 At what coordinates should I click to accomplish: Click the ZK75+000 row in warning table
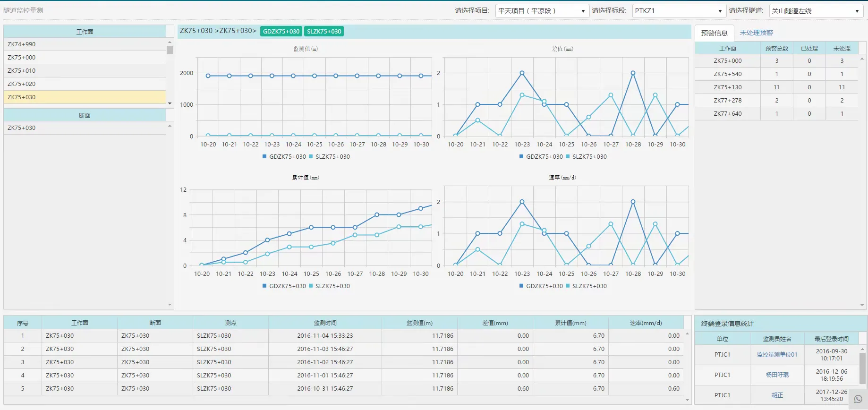pyautogui.click(x=776, y=61)
